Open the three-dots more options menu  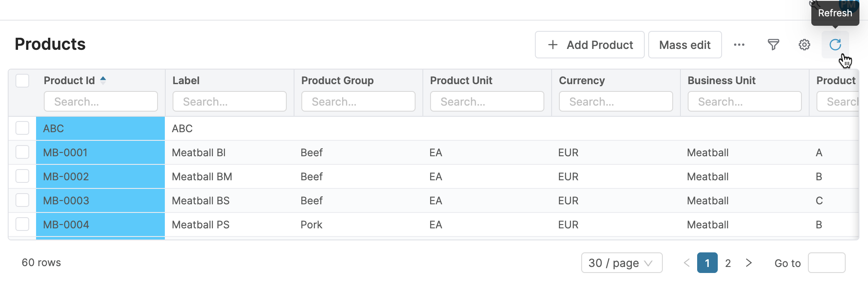pos(739,45)
